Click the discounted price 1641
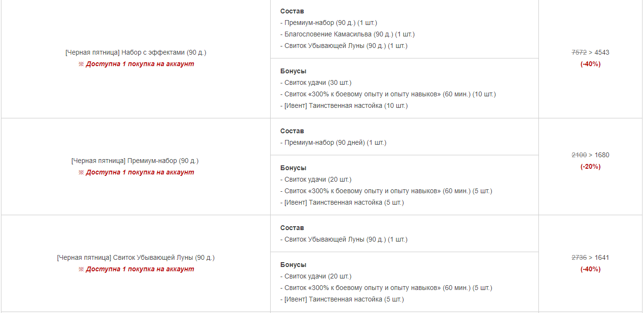Screen dimensions: 644x313 [x=602, y=257]
